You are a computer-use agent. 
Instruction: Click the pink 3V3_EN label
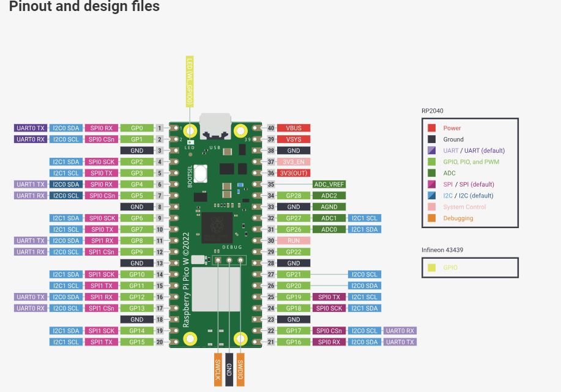[294, 161]
